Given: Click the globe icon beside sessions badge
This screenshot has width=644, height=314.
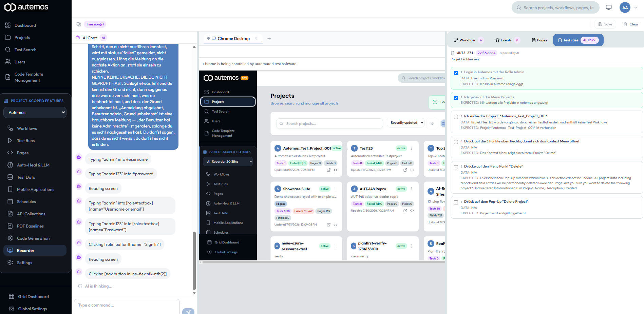Looking at the screenshot, I should (x=79, y=24).
